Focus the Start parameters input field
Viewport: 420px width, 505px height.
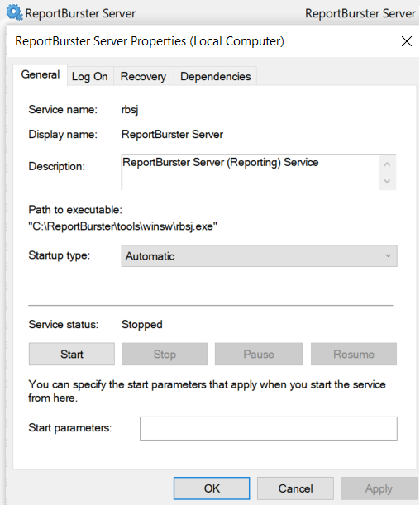269,428
